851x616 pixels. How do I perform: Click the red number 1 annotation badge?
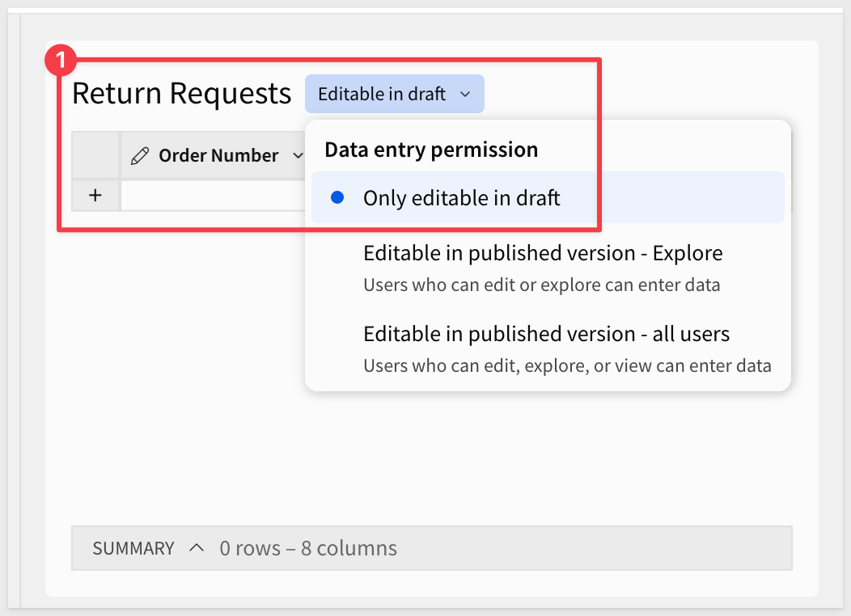click(61, 60)
